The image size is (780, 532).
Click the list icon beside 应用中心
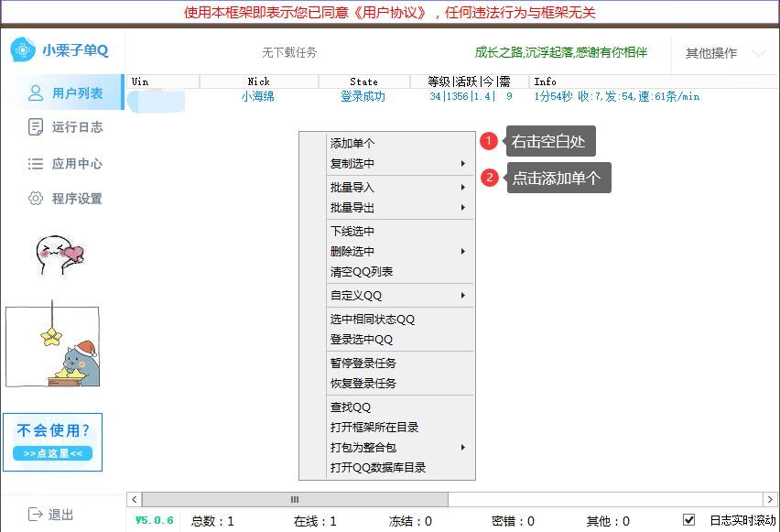(36, 164)
